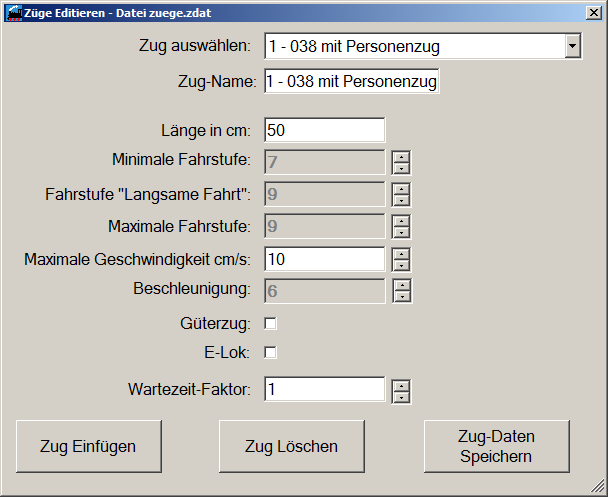
Task: Increase Minimale Fahrstufe with up arrow
Action: coord(401,157)
